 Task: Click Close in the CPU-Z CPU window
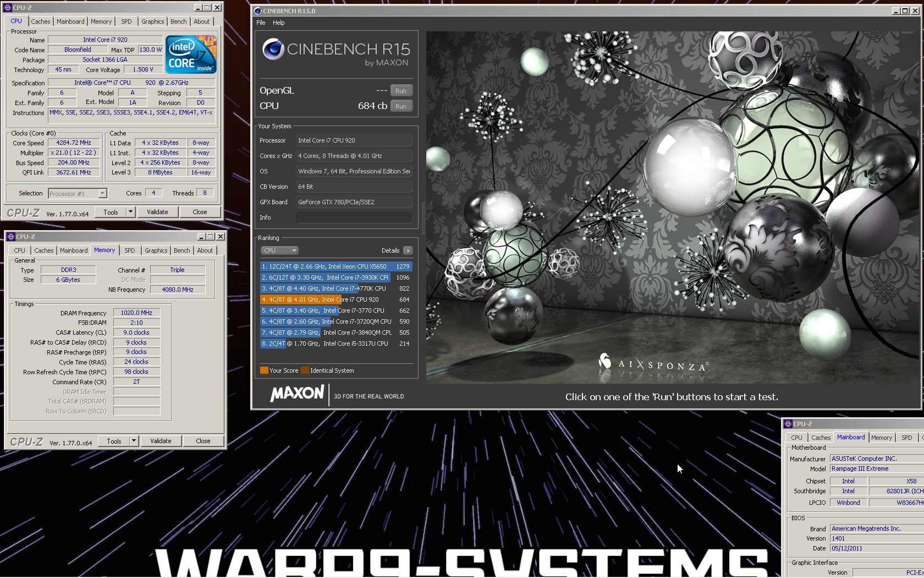pos(200,212)
